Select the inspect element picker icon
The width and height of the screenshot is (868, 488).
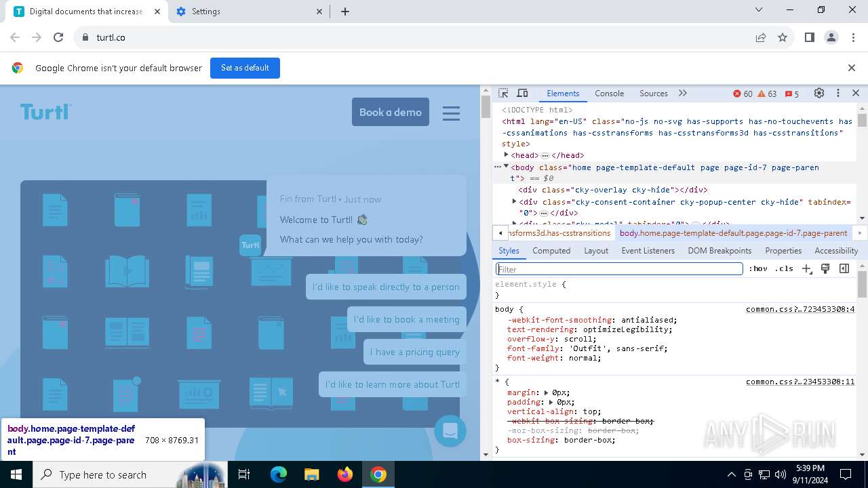pyautogui.click(x=503, y=94)
